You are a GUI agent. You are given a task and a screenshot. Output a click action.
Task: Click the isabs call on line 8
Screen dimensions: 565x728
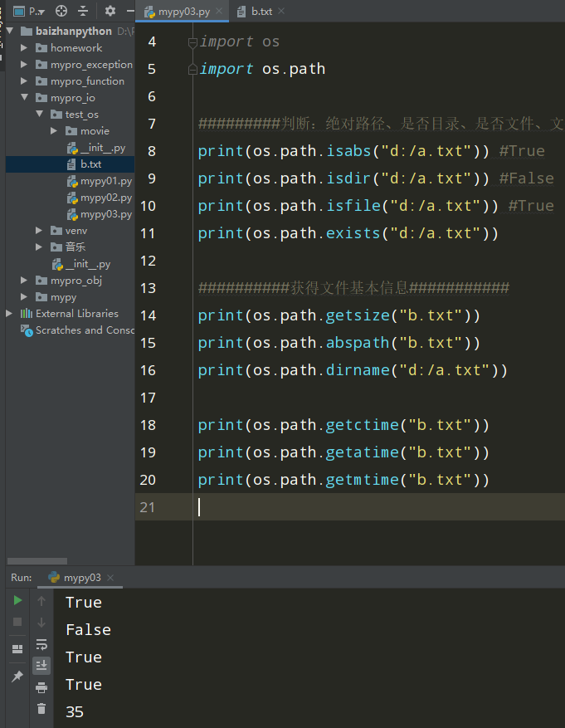click(x=348, y=151)
